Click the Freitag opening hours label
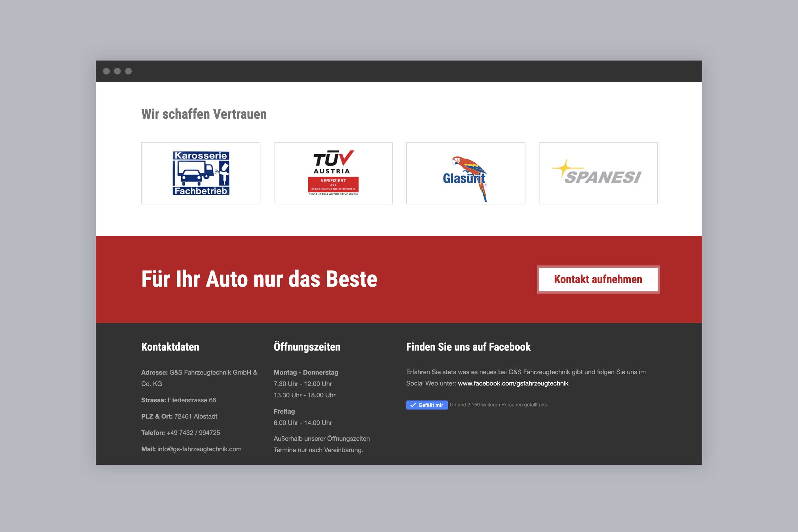This screenshot has width=798, height=532. [284, 411]
